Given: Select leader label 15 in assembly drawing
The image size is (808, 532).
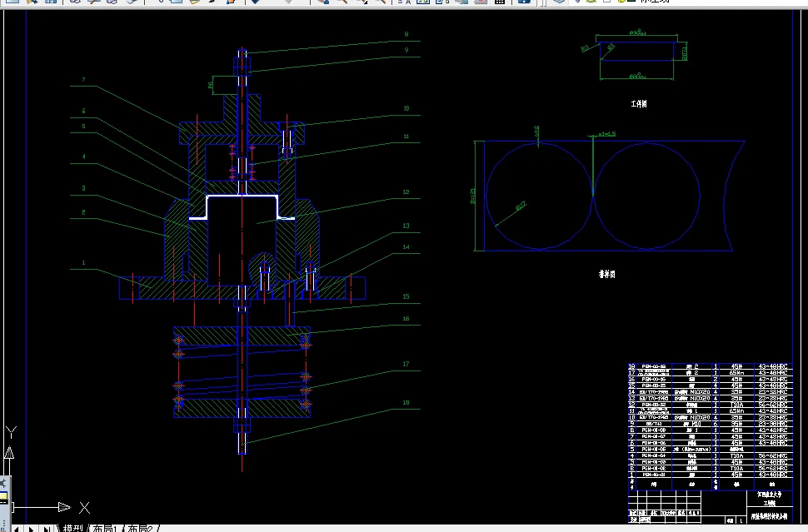Looking at the screenshot, I should pos(406,296).
